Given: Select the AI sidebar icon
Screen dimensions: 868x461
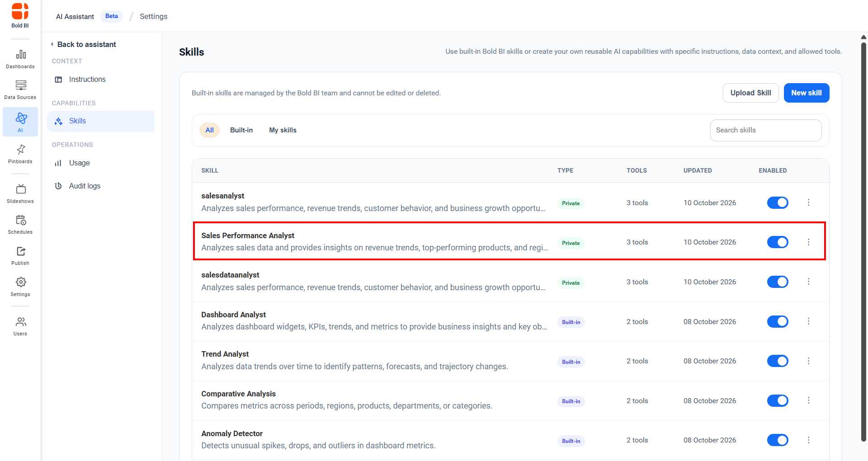Looking at the screenshot, I should [20, 122].
